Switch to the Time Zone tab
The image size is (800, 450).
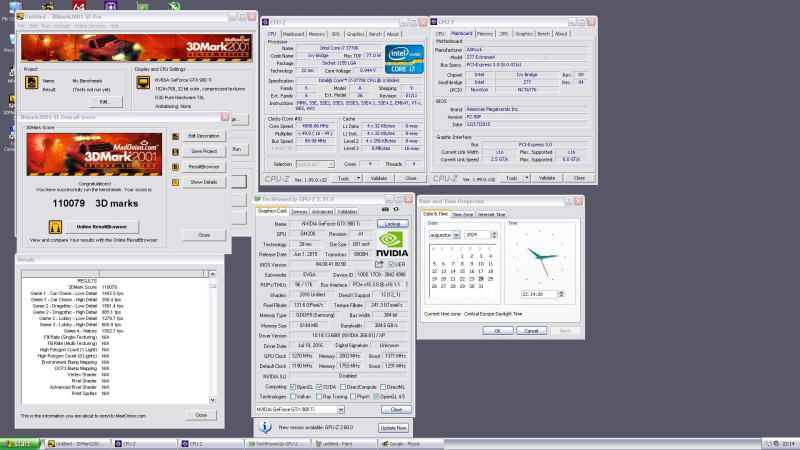(463, 215)
